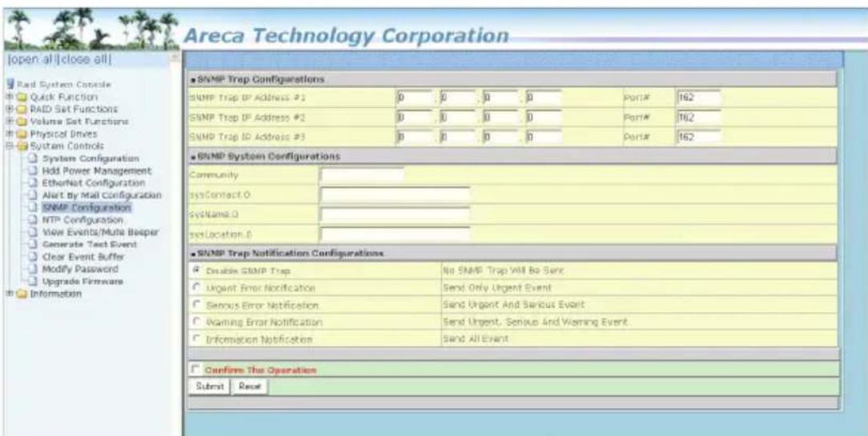Select Information Notification radio button
868x436 pixels.
point(195,339)
